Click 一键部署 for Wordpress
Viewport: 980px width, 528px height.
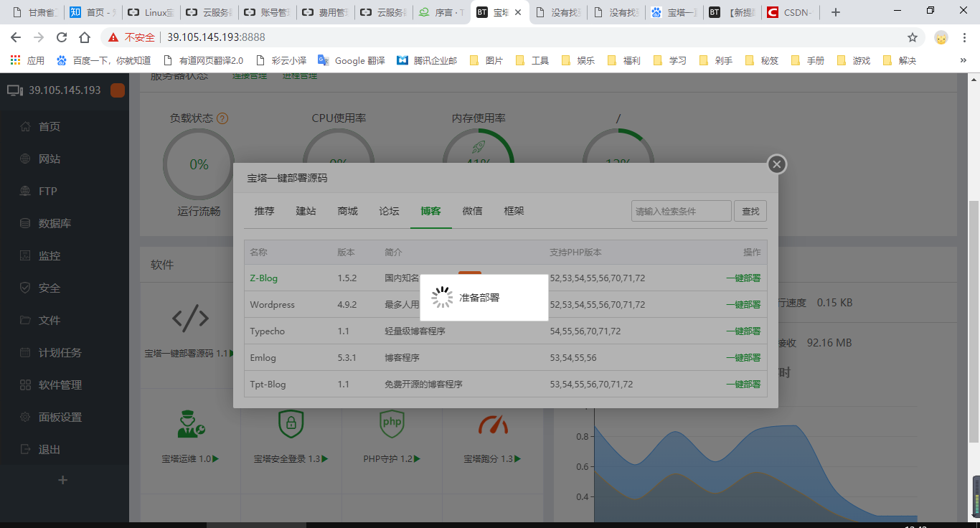(x=743, y=305)
